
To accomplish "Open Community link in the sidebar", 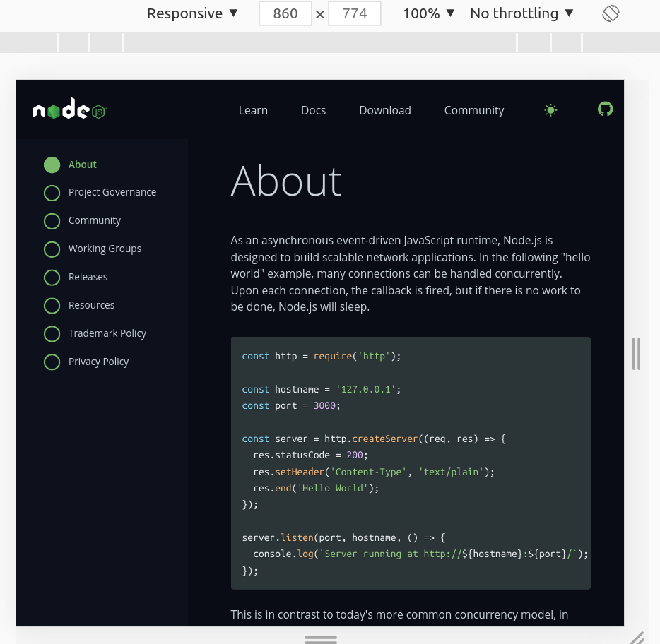I will point(94,220).
